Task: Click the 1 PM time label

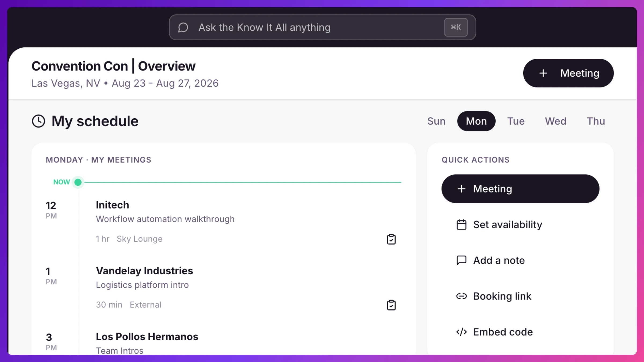Action: pyautogui.click(x=51, y=276)
